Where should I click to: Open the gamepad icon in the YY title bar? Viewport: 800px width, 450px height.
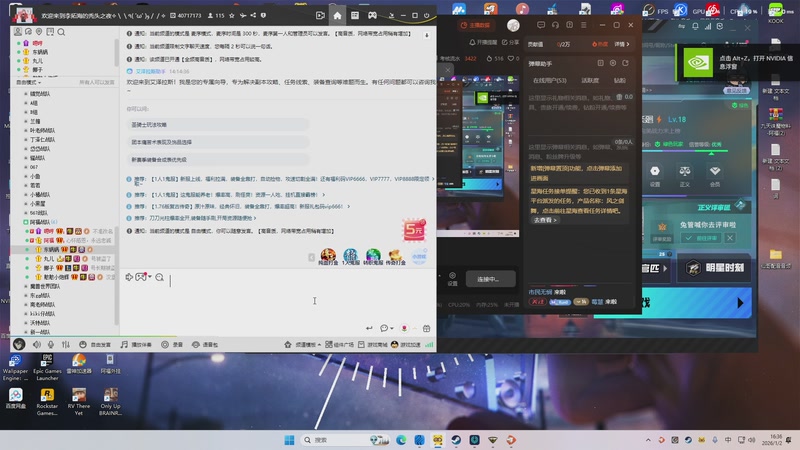point(372,15)
